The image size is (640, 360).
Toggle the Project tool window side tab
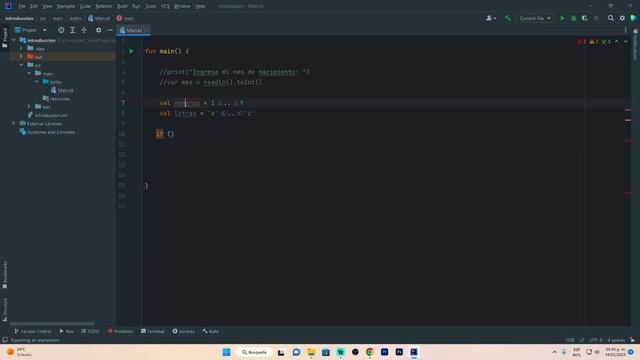5,38
